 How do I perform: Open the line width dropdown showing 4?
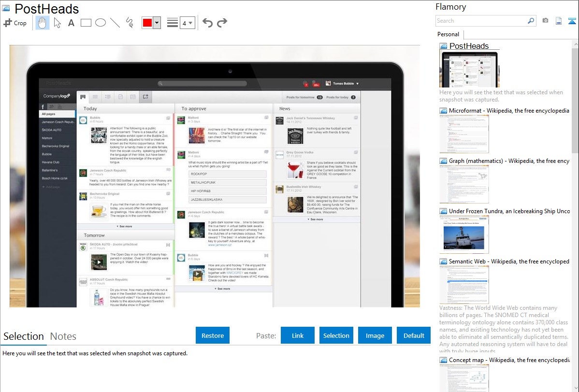point(187,23)
